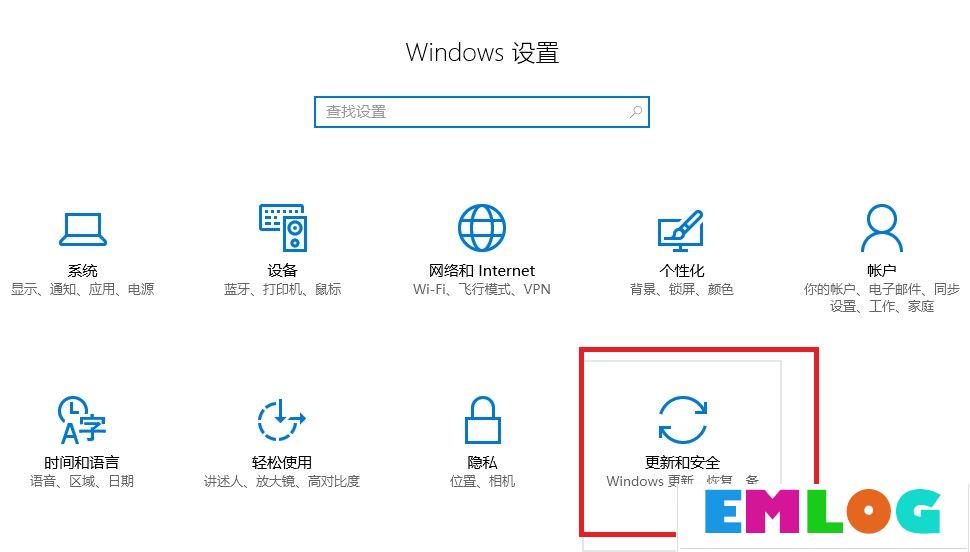
Task: Click the 时间和语言 label text
Action: point(82,462)
